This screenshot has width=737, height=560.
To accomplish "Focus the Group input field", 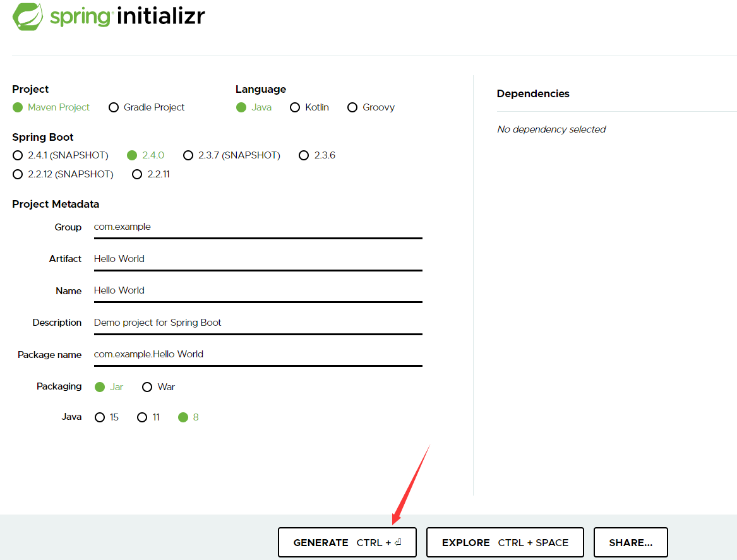I will (258, 227).
